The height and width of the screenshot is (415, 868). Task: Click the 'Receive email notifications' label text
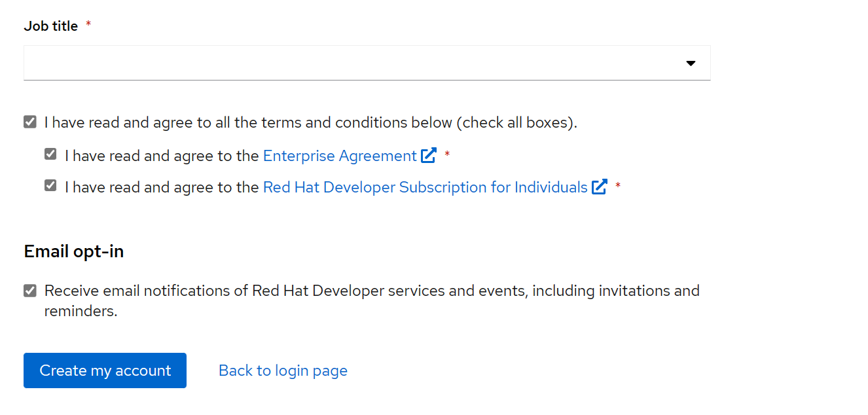click(x=371, y=291)
